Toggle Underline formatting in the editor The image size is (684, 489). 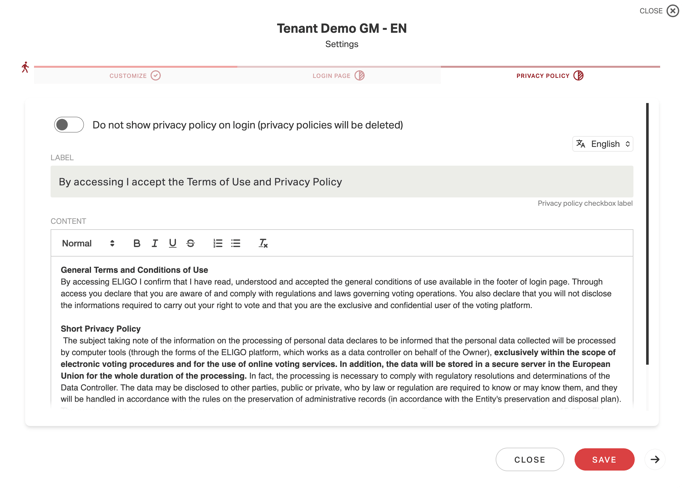point(172,243)
